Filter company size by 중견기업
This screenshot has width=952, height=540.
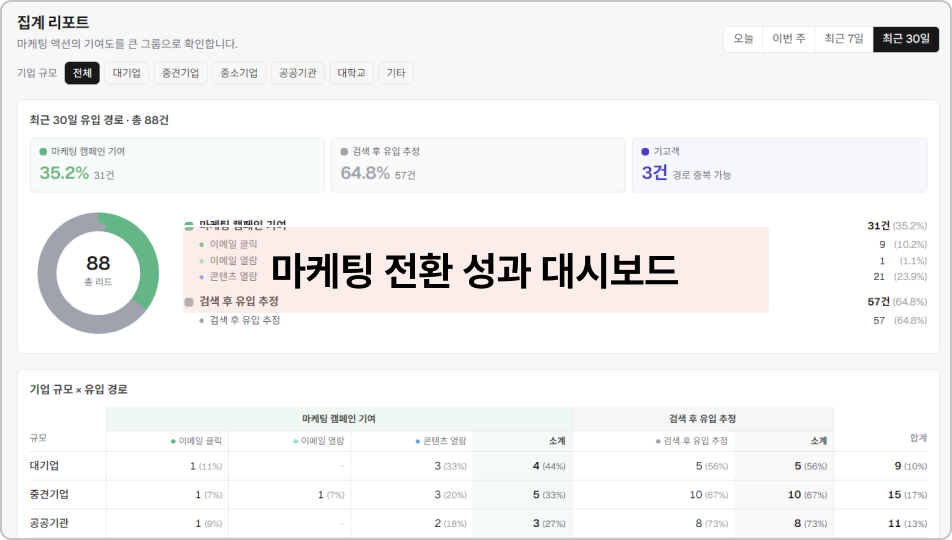(180, 73)
